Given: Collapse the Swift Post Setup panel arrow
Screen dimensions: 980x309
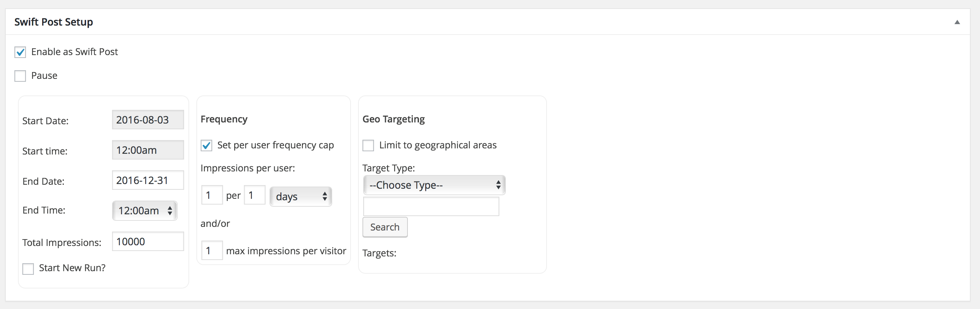Looking at the screenshot, I should coord(957,22).
